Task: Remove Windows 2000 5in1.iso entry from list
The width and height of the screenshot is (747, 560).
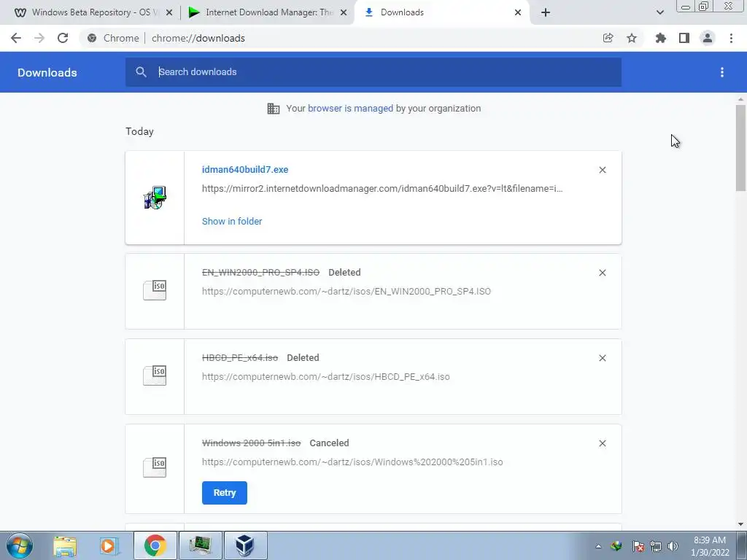Action: pyautogui.click(x=603, y=443)
